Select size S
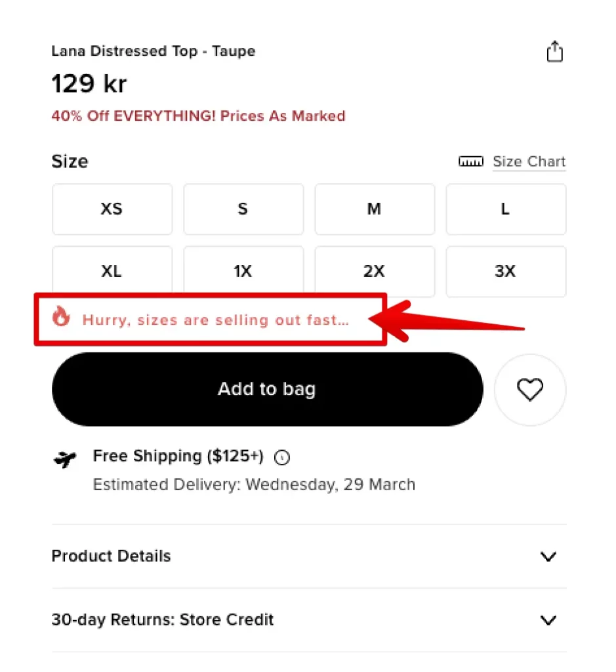616x672 pixels. pos(243,209)
